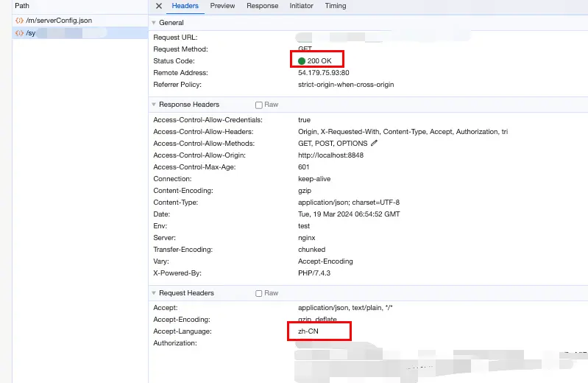Select the /sy request row

pyautogui.click(x=80, y=33)
